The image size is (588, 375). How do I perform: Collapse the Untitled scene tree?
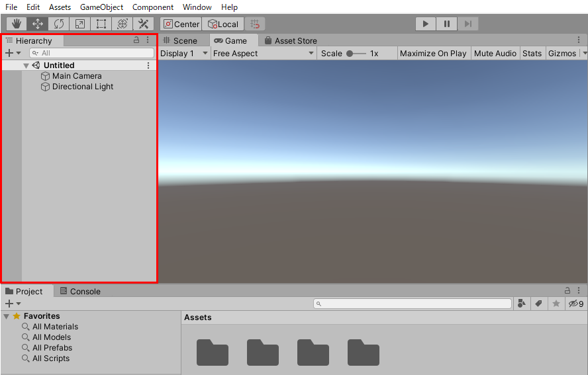26,65
